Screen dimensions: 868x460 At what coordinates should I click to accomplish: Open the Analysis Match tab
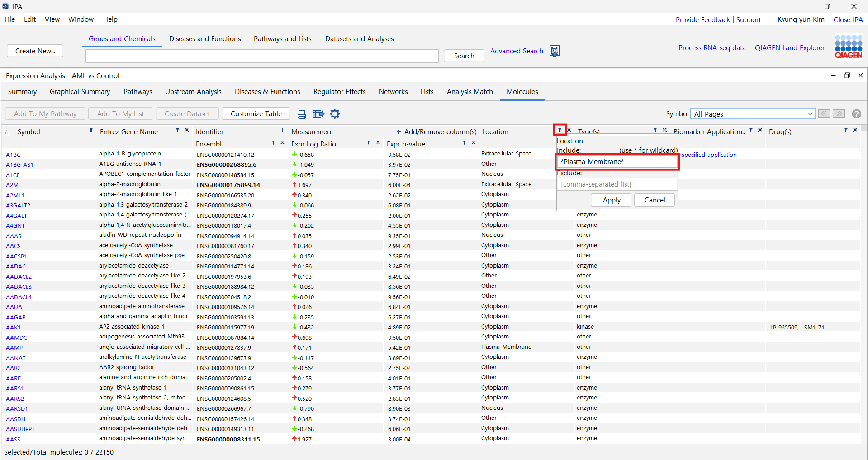[470, 91]
